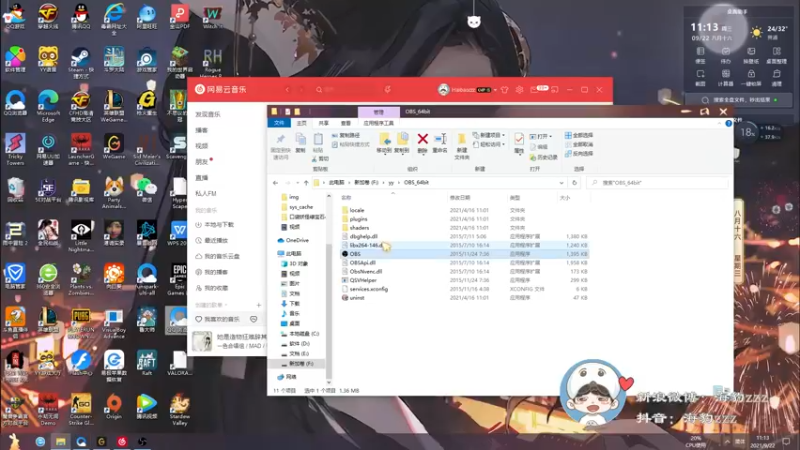Click Steam shortcut on the desktop
Screen dimensions: 800x450
[81, 63]
